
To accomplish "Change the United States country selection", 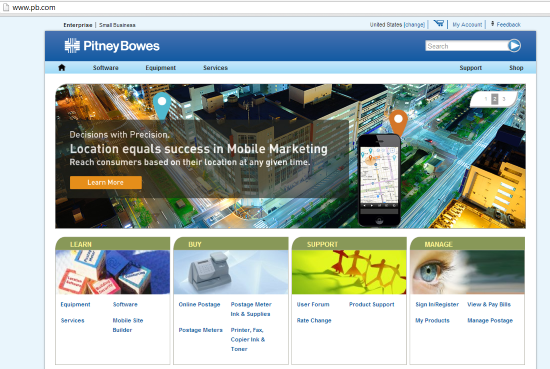I will pos(414,25).
